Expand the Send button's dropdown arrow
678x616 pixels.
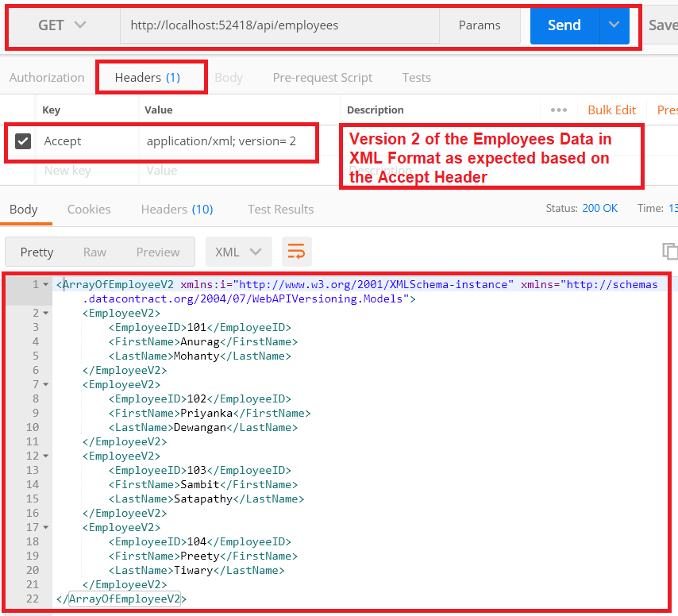click(x=613, y=25)
